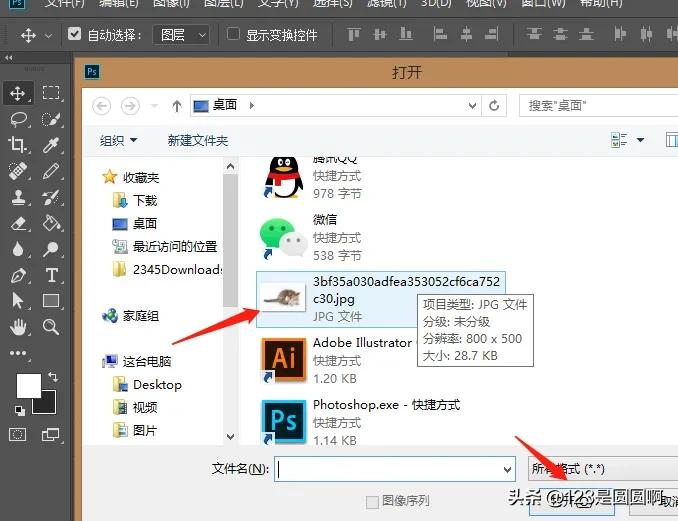Image resolution: width=678 pixels, height=521 pixels.
Task: Go forward in the Open dialog
Action: click(x=130, y=105)
